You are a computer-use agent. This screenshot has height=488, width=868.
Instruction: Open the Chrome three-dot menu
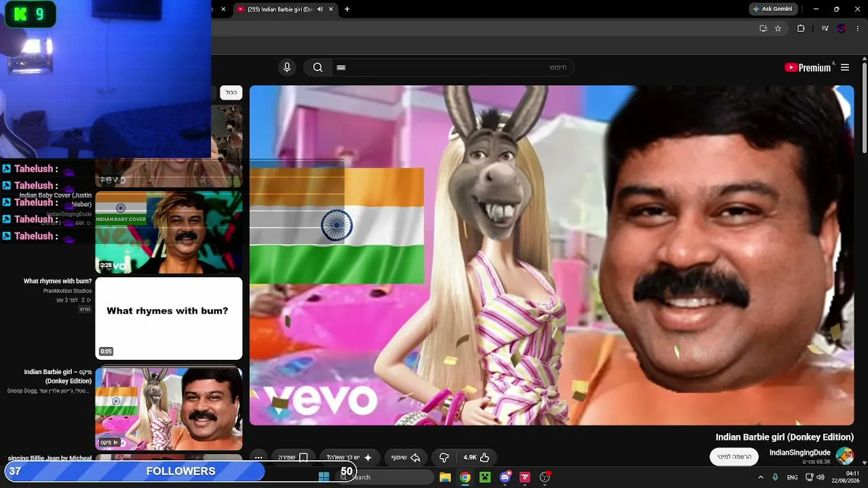coord(858,28)
